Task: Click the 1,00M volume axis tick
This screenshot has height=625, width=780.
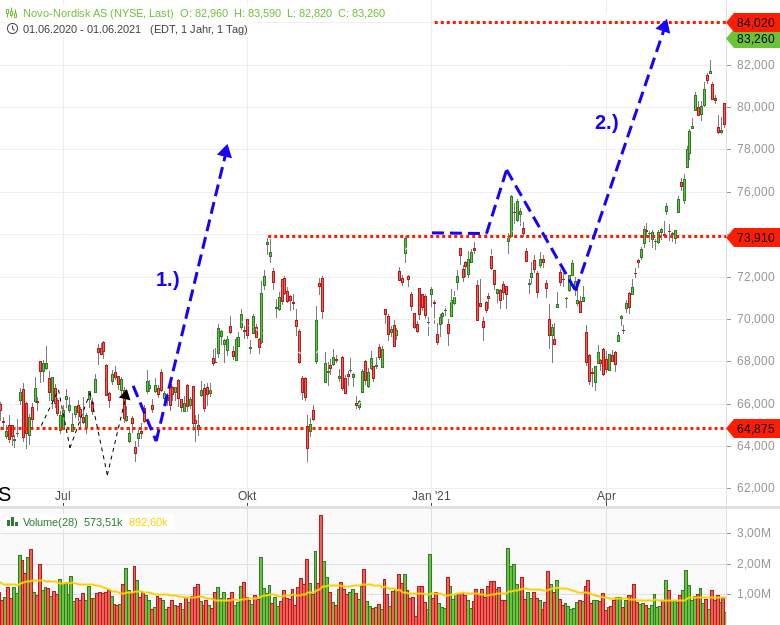Action: click(x=754, y=594)
